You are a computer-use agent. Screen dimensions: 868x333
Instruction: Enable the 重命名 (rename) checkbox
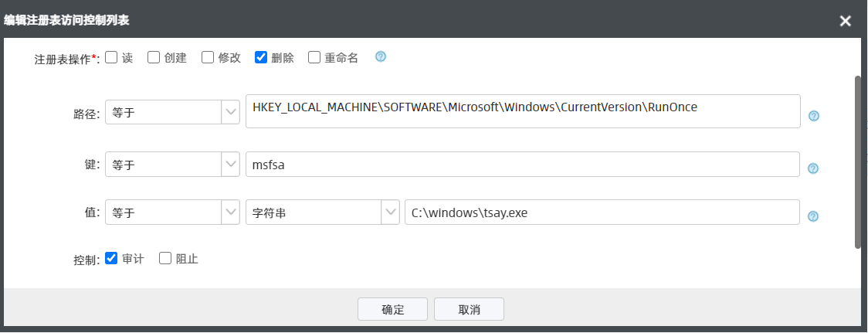coord(314,57)
